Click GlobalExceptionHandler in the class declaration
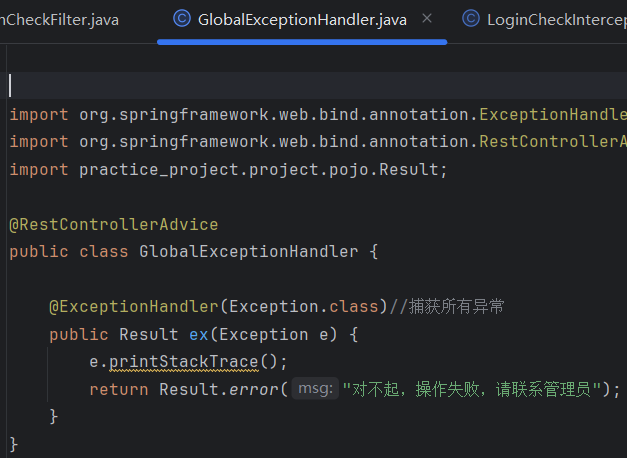Image resolution: width=627 pixels, height=458 pixels. pyautogui.click(x=248, y=251)
